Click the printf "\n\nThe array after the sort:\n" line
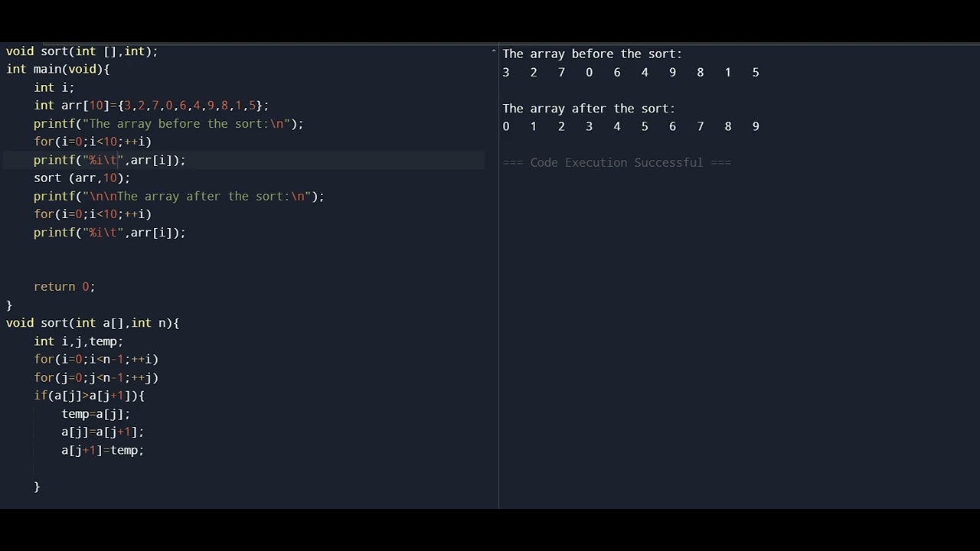 pos(179,197)
